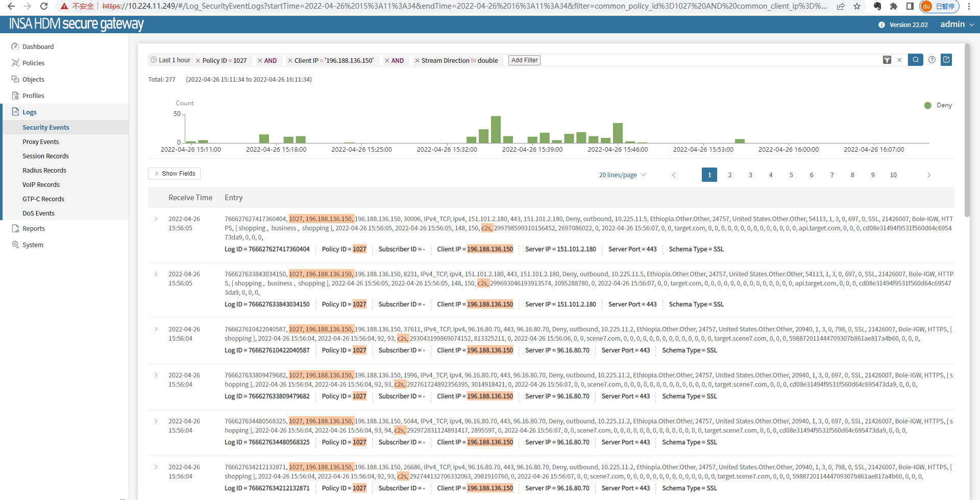
Task: Select DoS Events in the sidebar
Action: (38, 213)
